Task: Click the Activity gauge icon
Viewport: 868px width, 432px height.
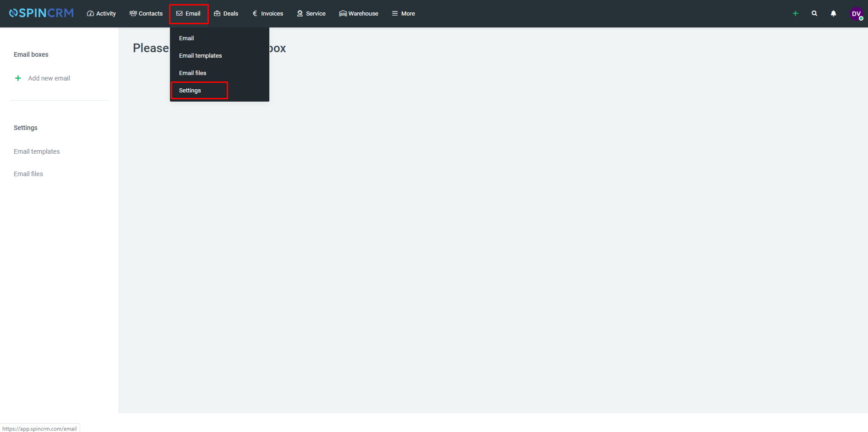Action: point(90,14)
